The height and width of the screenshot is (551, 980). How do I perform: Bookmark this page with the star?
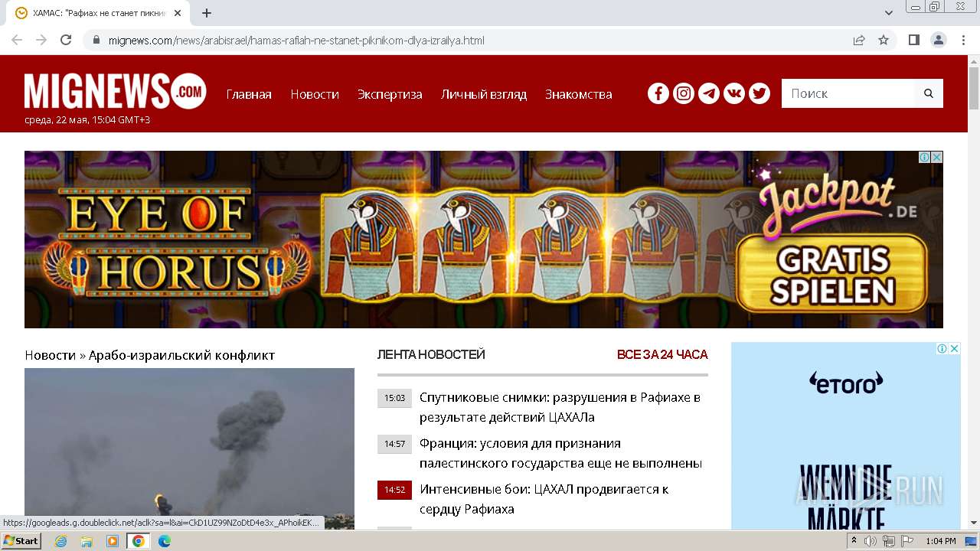(884, 40)
